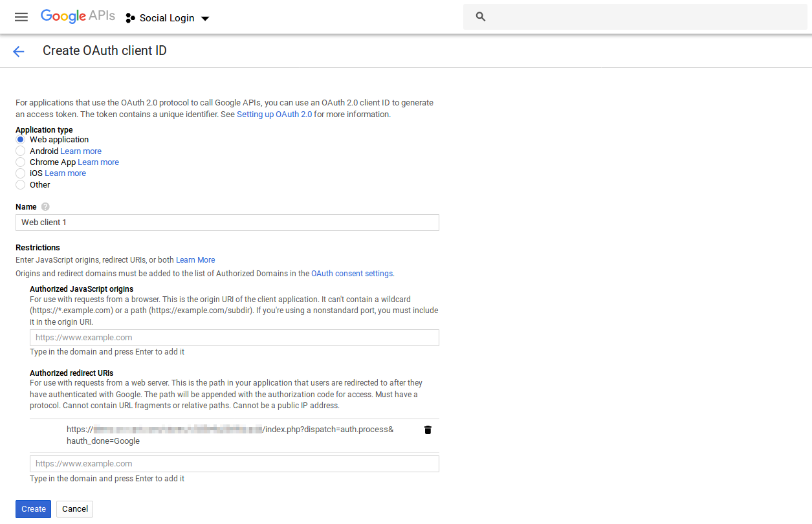Open the Setting up OAuth 2.0 link
This screenshot has width=812, height=524.
coord(274,115)
